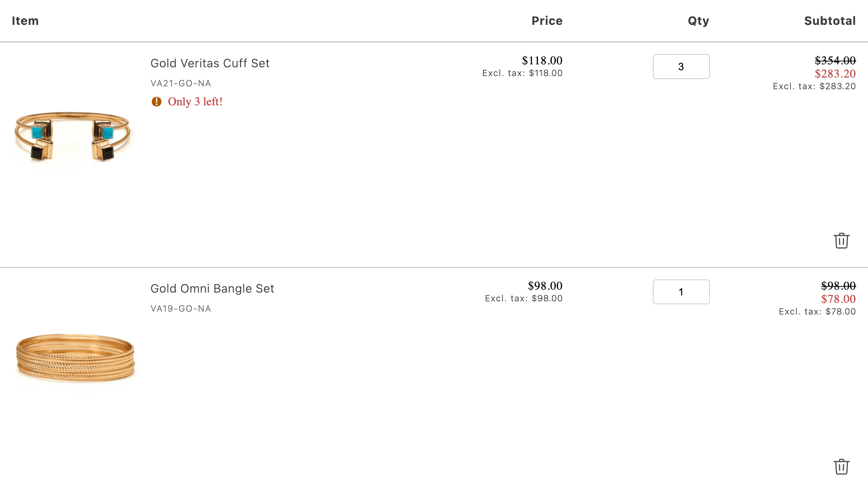This screenshot has width=868, height=493.
Task: Click the red $283.20 discounted subtotal
Action: [835, 74]
